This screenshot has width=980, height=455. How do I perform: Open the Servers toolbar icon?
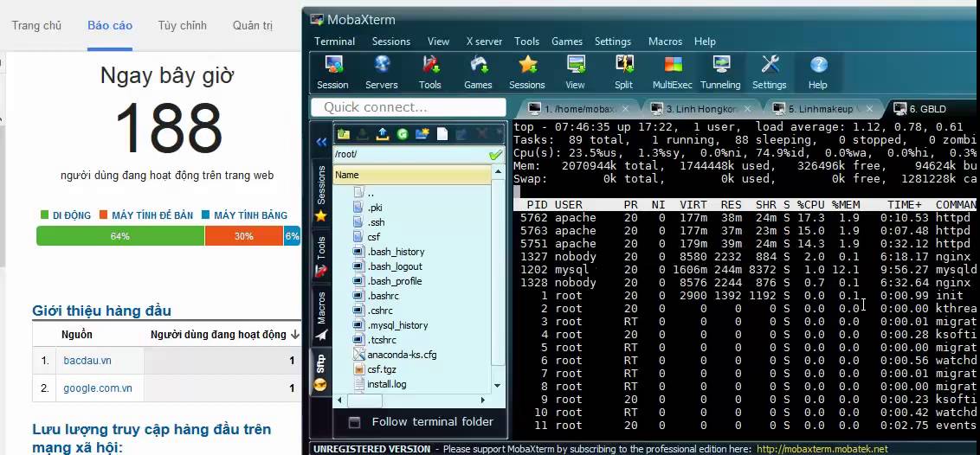point(381,73)
